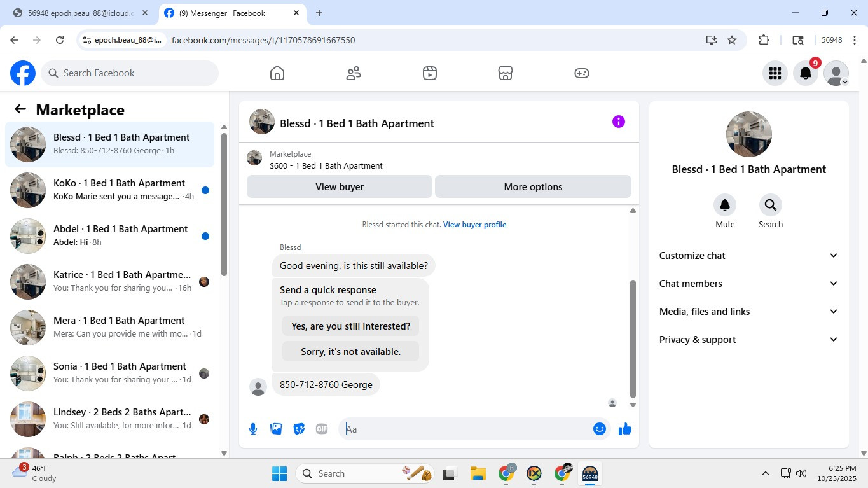This screenshot has width=868, height=488.
Task: Click the Search Facebook field
Action: click(130, 73)
